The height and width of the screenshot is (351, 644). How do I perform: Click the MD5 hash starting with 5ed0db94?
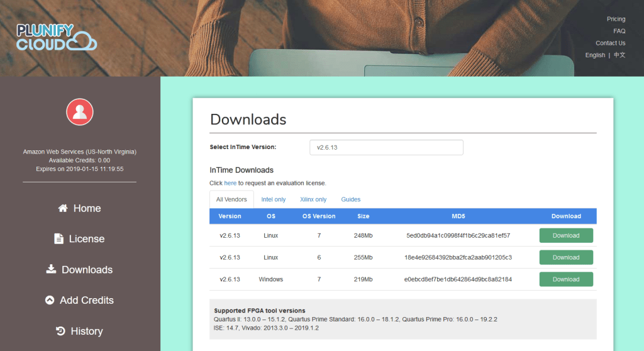458,235
